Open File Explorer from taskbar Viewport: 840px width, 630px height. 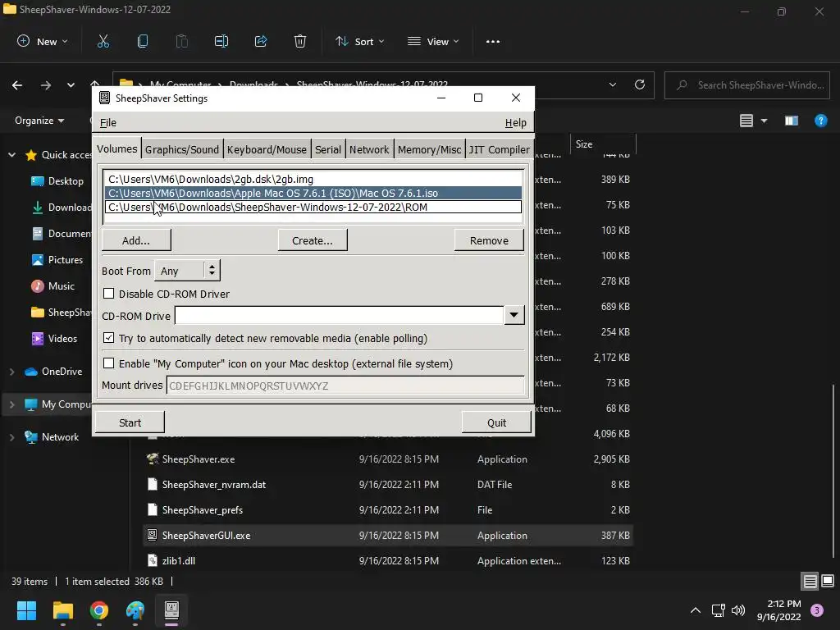tap(62, 610)
